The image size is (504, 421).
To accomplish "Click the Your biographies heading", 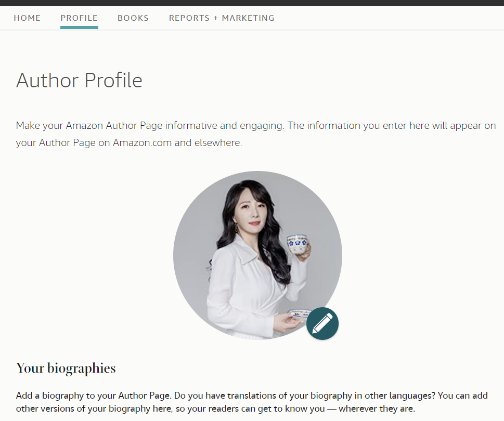I will 66,368.
